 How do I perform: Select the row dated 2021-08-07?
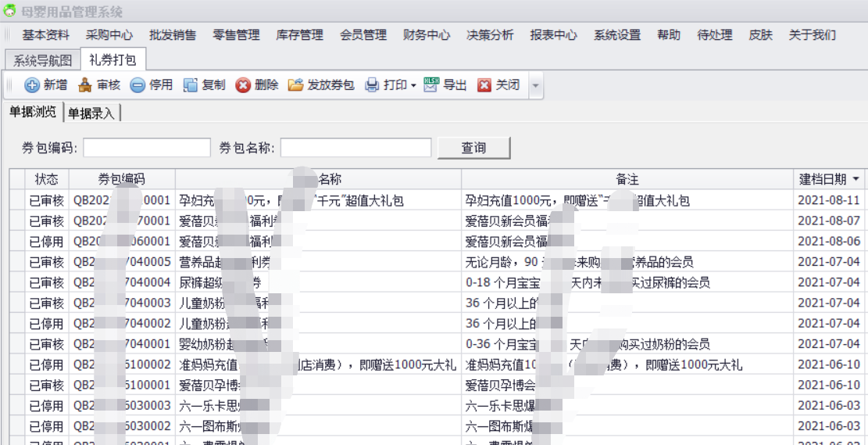(438, 221)
